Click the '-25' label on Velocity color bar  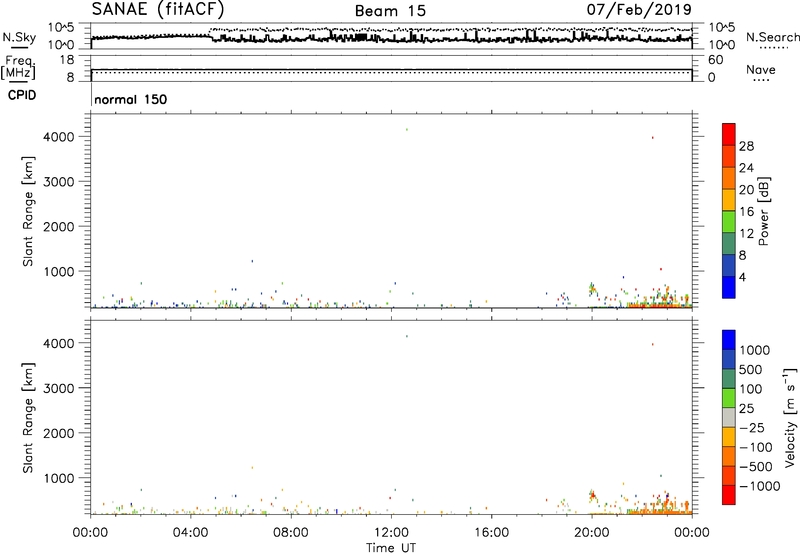pos(751,427)
